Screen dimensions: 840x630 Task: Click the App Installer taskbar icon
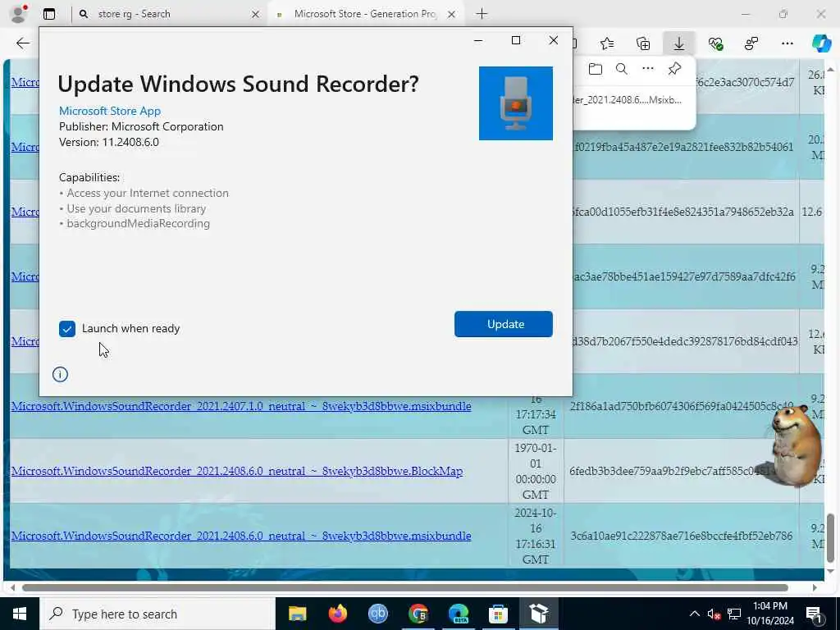538,614
